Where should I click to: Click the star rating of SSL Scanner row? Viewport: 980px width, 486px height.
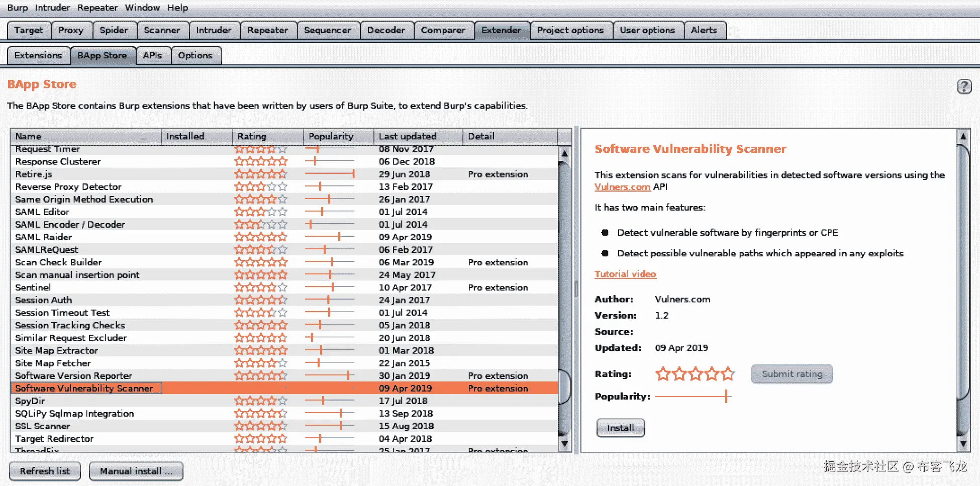[x=260, y=426]
